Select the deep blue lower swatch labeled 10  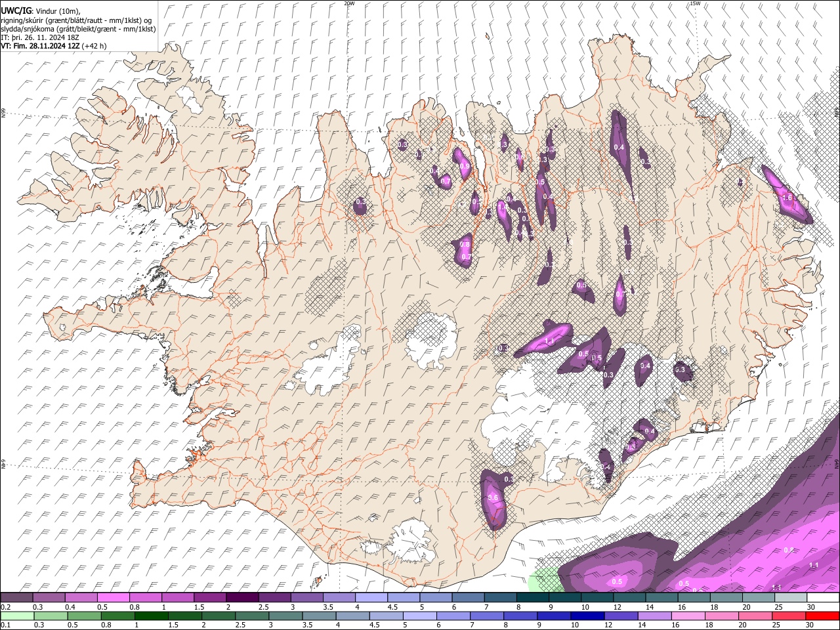coord(587,616)
